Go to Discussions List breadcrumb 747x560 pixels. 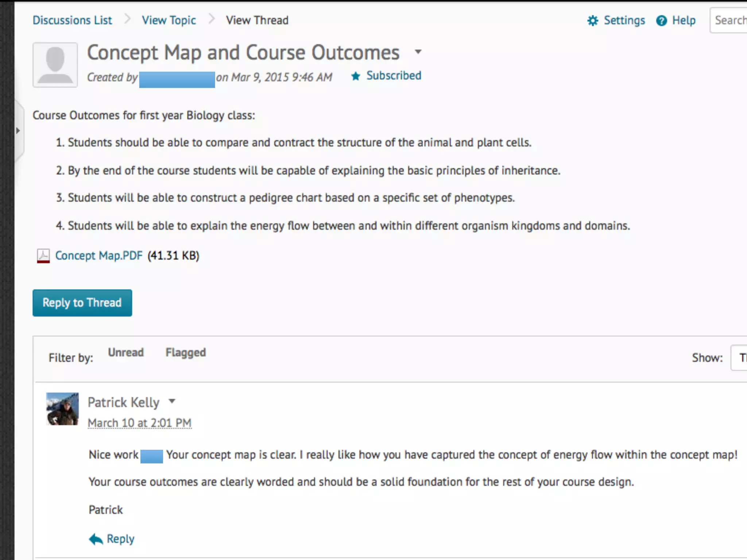pyautogui.click(x=72, y=20)
